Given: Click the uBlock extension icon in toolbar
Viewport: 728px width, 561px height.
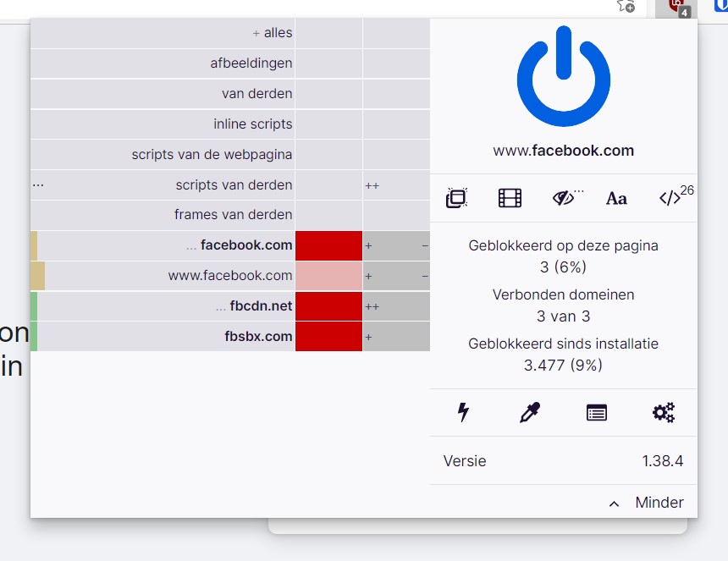Looking at the screenshot, I should pos(676,8).
